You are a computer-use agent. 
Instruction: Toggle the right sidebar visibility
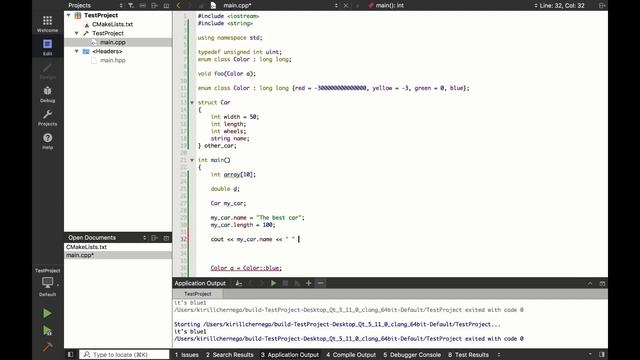602,355
